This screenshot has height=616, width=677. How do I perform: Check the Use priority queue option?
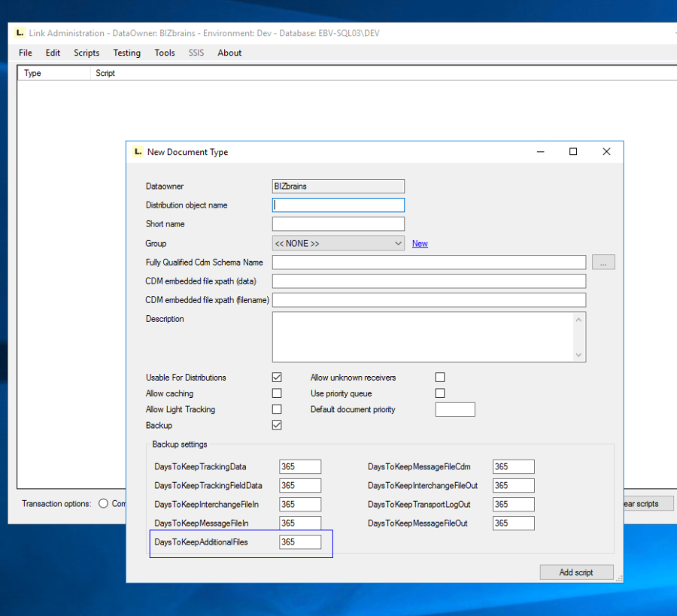click(x=440, y=393)
